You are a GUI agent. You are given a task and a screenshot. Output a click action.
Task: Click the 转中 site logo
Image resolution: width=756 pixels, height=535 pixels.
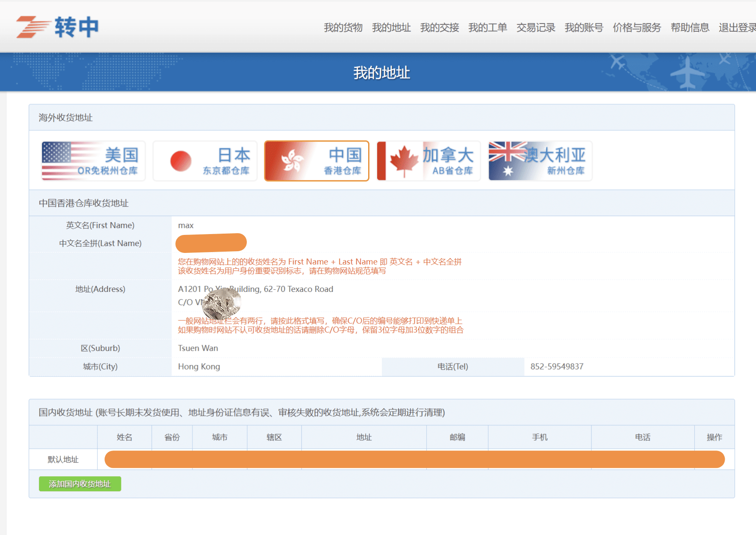click(58, 27)
